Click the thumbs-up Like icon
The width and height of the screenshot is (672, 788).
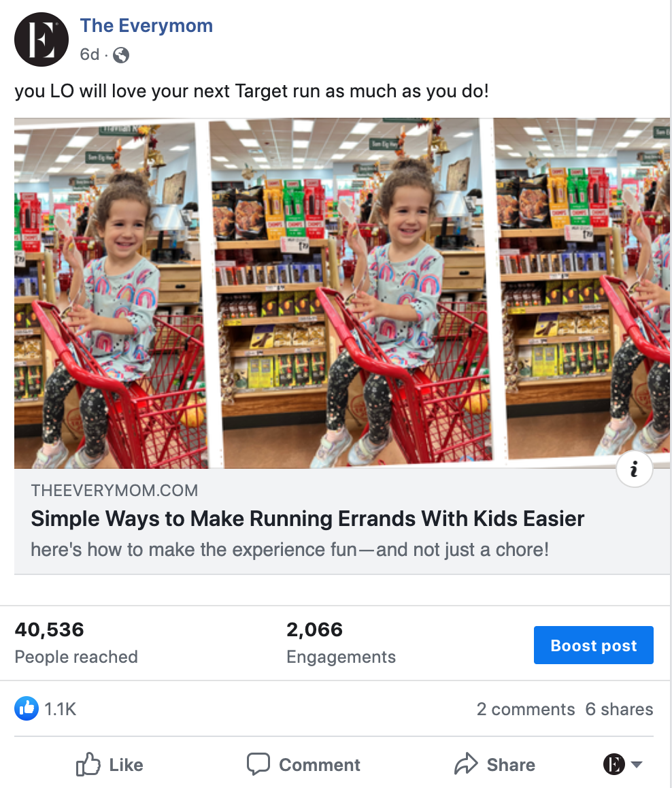[x=88, y=764]
